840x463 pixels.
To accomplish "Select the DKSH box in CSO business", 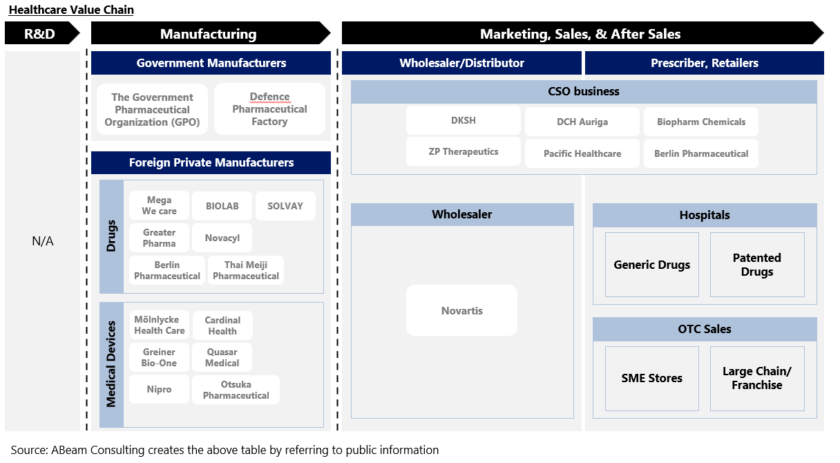I will [x=464, y=122].
